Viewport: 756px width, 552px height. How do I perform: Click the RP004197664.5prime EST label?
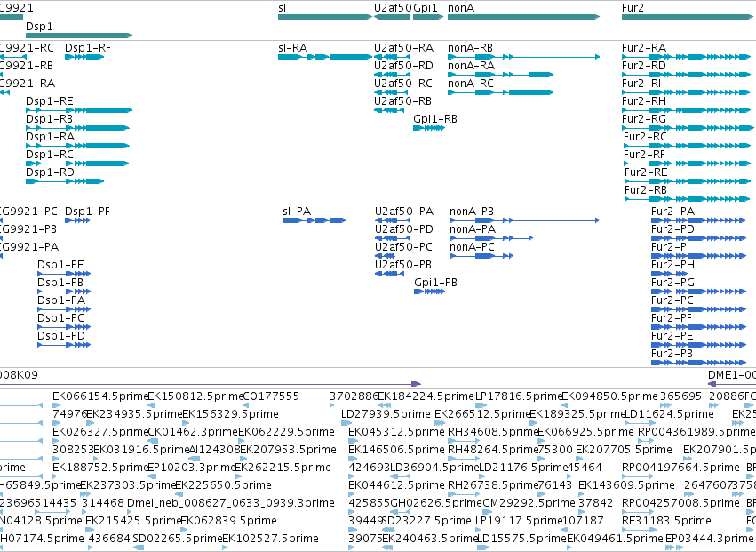[x=680, y=467]
